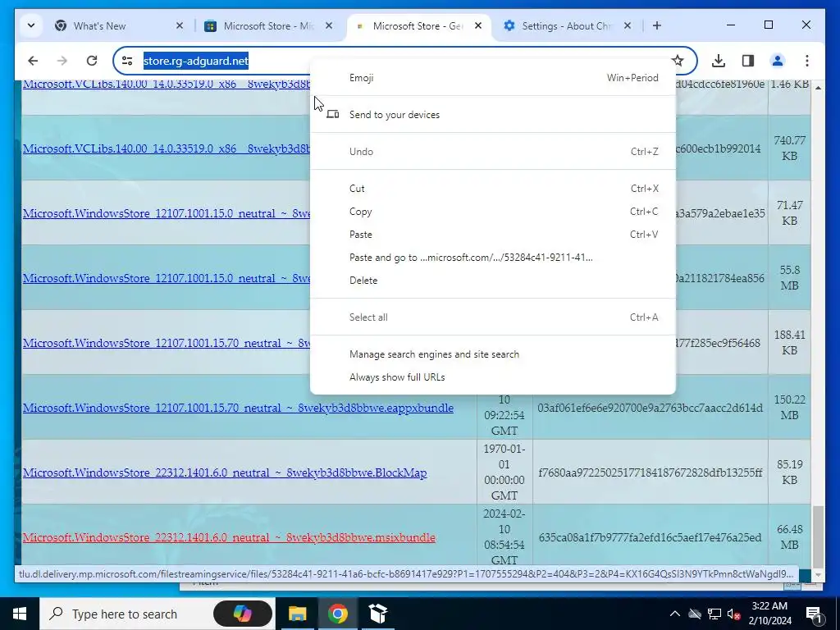Viewport: 840px width, 630px height.
Task: Close the Settings - About Chrome tab
Action: point(628,25)
